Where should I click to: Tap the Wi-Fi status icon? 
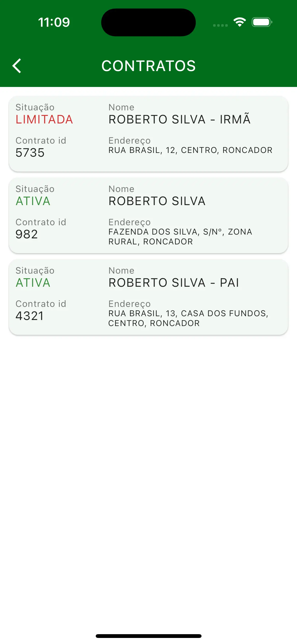[239, 22]
